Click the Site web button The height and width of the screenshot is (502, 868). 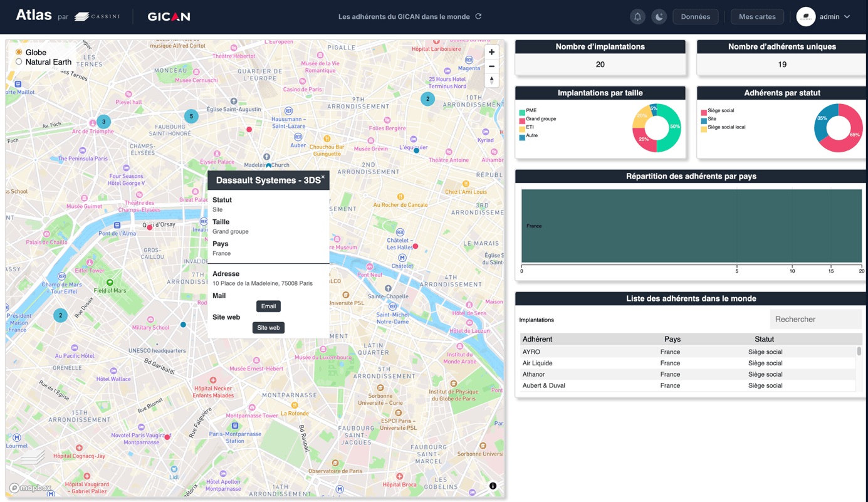[268, 328]
